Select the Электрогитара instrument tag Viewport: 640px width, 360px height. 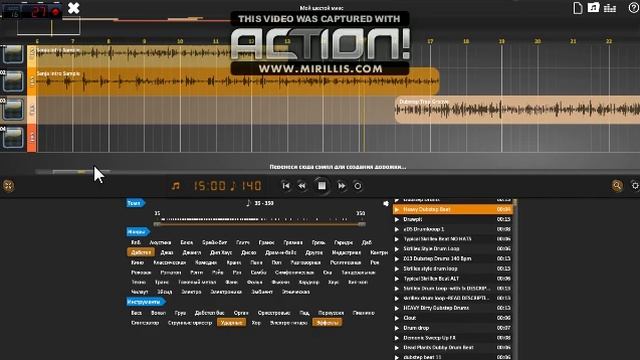click(289, 323)
